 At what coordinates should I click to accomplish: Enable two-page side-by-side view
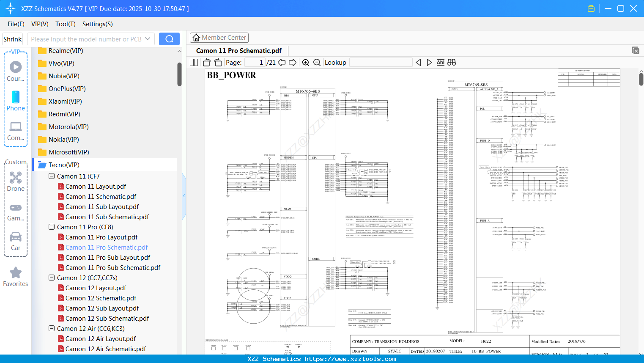pos(193,62)
